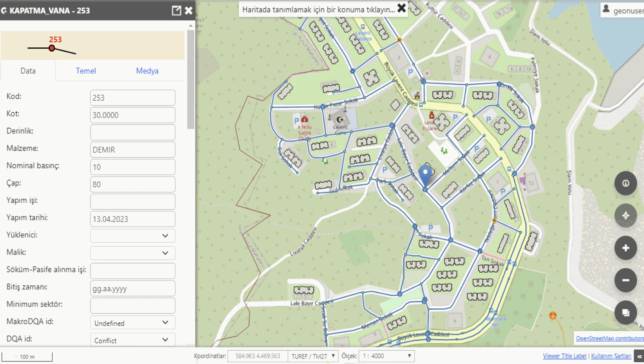Activate the map info identify tool
The height and width of the screenshot is (364, 644).
pyautogui.click(x=625, y=183)
